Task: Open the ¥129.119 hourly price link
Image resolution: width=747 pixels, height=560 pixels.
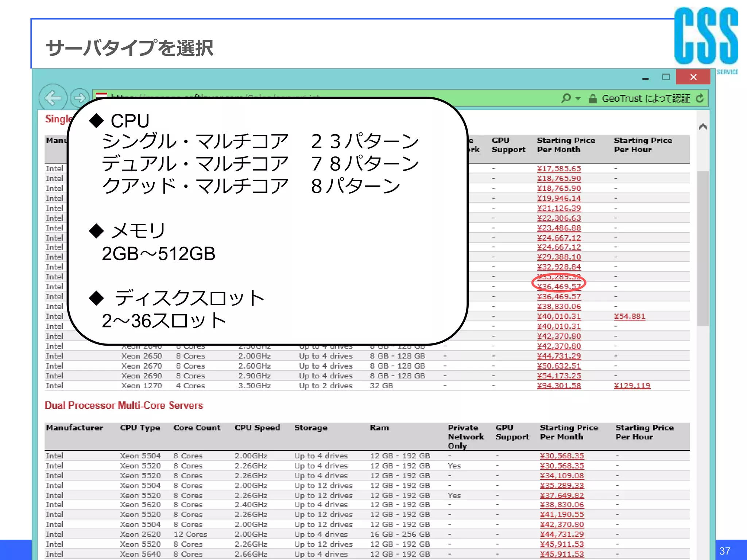Action: 632,385
